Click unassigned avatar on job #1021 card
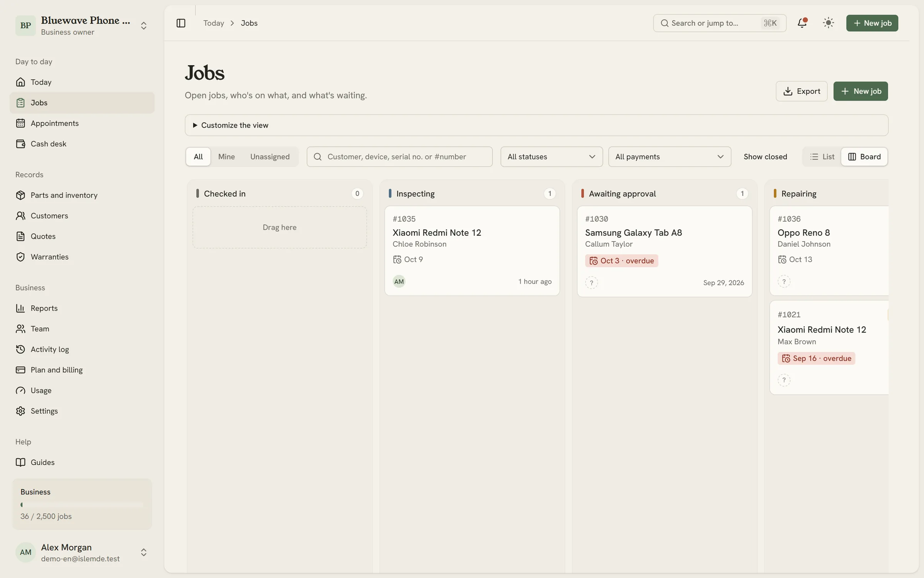The height and width of the screenshot is (578, 924). [x=784, y=380]
